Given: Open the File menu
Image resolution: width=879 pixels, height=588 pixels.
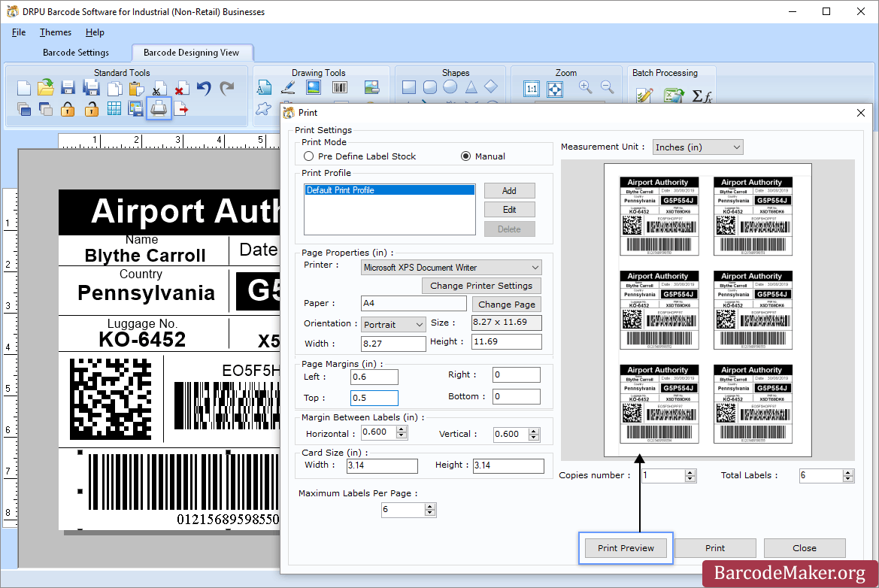Looking at the screenshot, I should coord(19,32).
